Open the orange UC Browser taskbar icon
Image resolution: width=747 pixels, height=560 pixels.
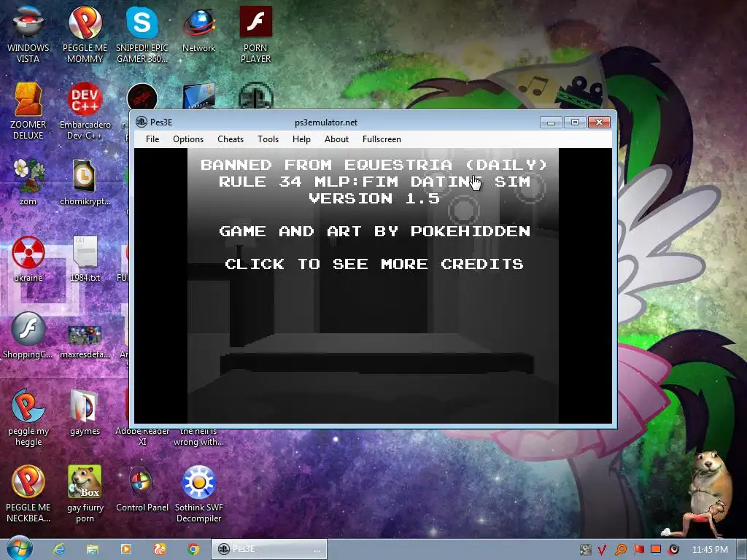click(160, 549)
